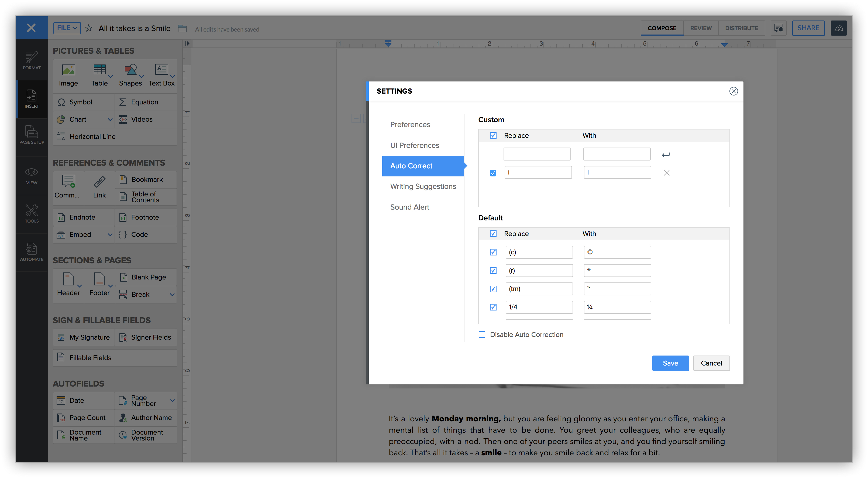Screen dimensions: 868x478
Task: Open the comments panel icon near Share
Action: [779, 28]
